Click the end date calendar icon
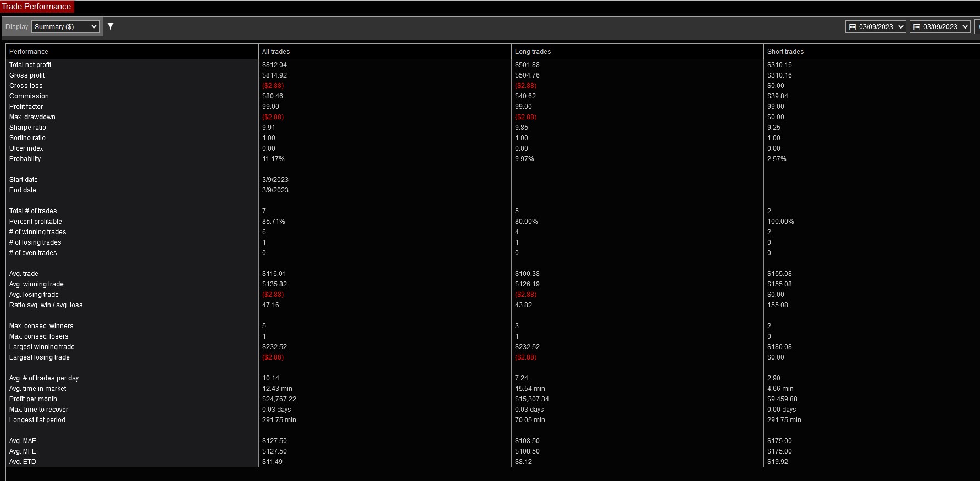This screenshot has height=481, width=980. click(917, 27)
